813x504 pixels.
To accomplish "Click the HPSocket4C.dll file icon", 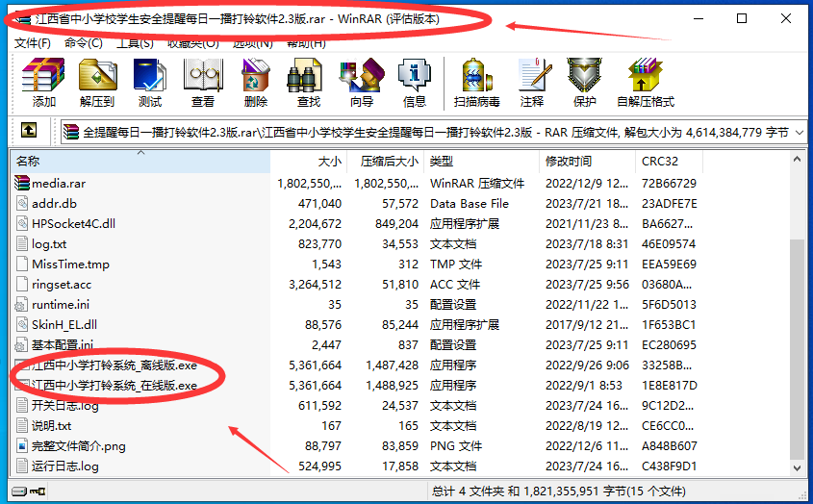I will point(22,223).
